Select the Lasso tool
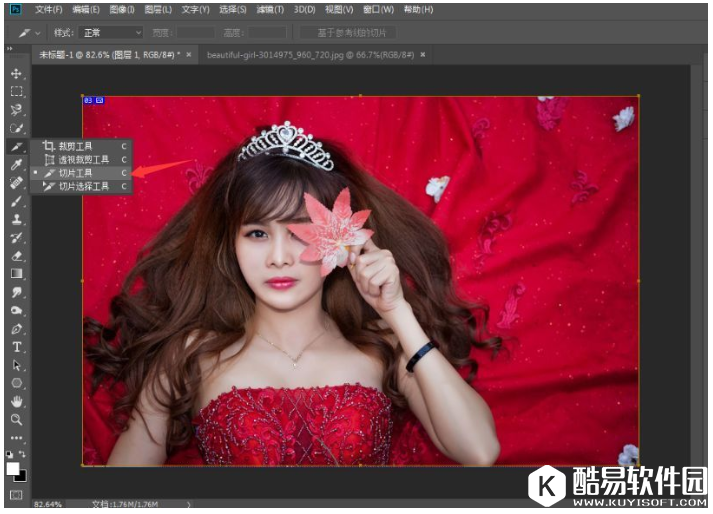Viewport: 713px width, 514px height. pos(16,109)
